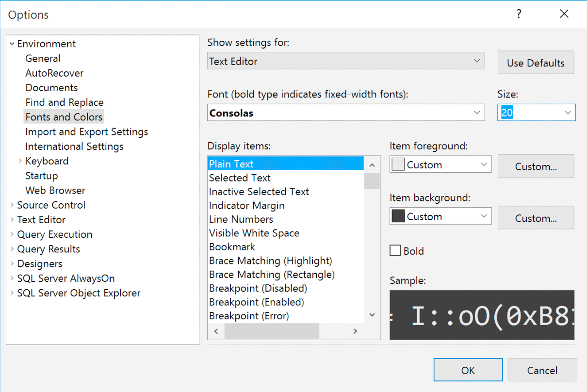Image resolution: width=587 pixels, height=392 pixels.
Task: Click the horizontal scroll right arrow
Action: click(x=355, y=331)
